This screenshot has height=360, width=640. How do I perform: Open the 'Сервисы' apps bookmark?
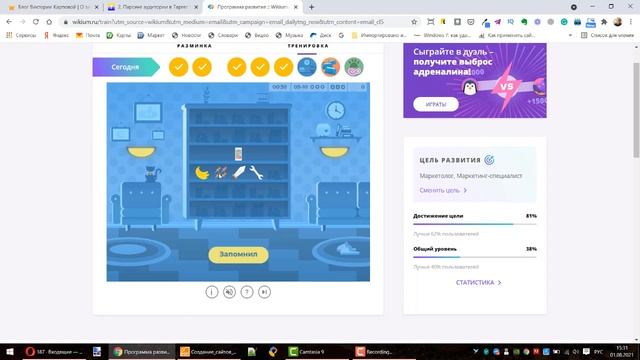pyautogui.click(x=21, y=36)
